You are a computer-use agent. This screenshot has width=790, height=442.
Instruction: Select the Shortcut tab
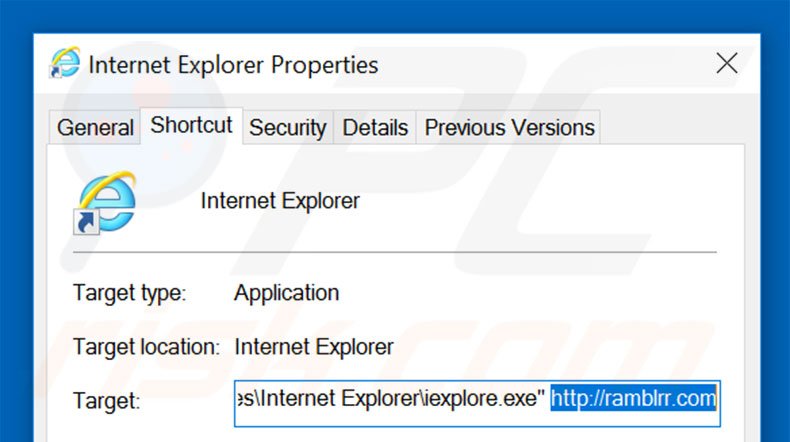[191, 126]
